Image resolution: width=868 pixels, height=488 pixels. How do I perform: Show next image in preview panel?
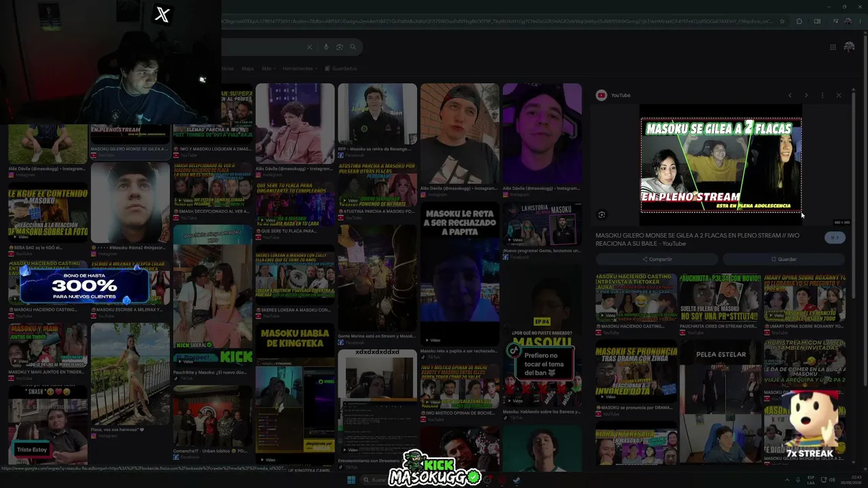(806, 96)
